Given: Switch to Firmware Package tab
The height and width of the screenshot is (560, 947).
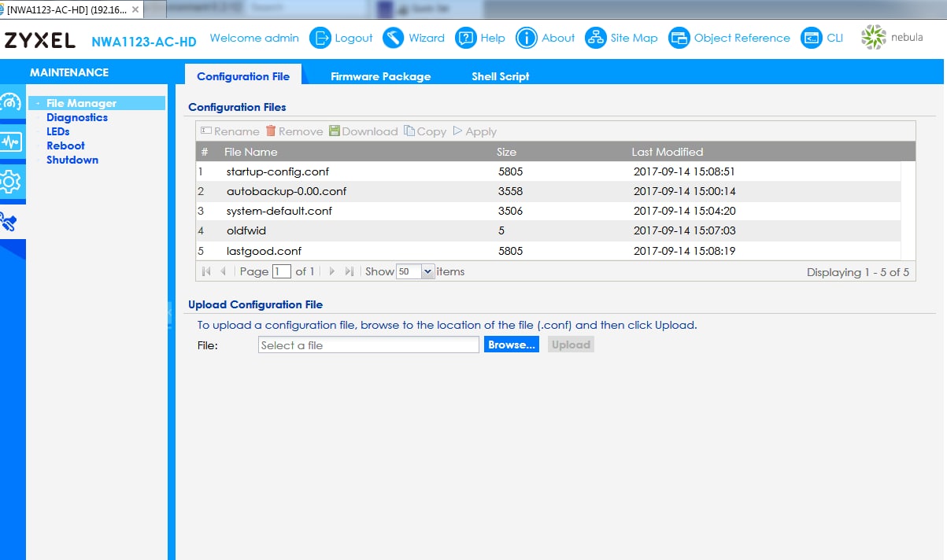Looking at the screenshot, I should 380,76.
